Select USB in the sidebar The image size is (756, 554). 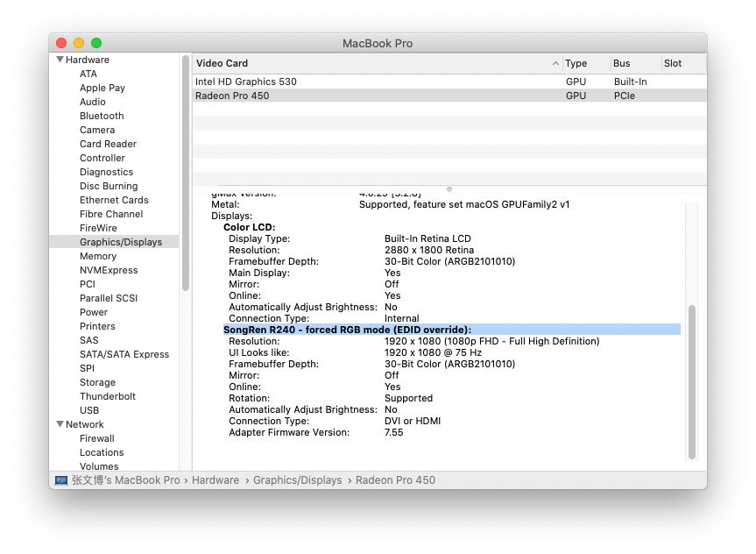click(89, 410)
